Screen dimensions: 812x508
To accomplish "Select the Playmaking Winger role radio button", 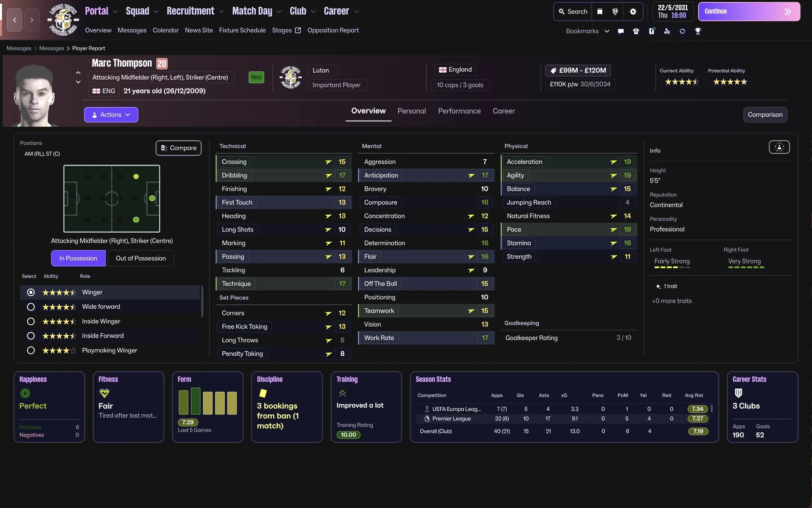I will (31, 350).
